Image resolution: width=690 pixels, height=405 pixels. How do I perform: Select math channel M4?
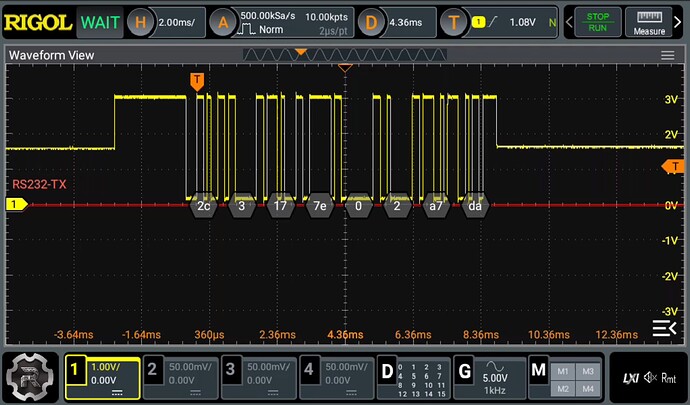coord(588,389)
